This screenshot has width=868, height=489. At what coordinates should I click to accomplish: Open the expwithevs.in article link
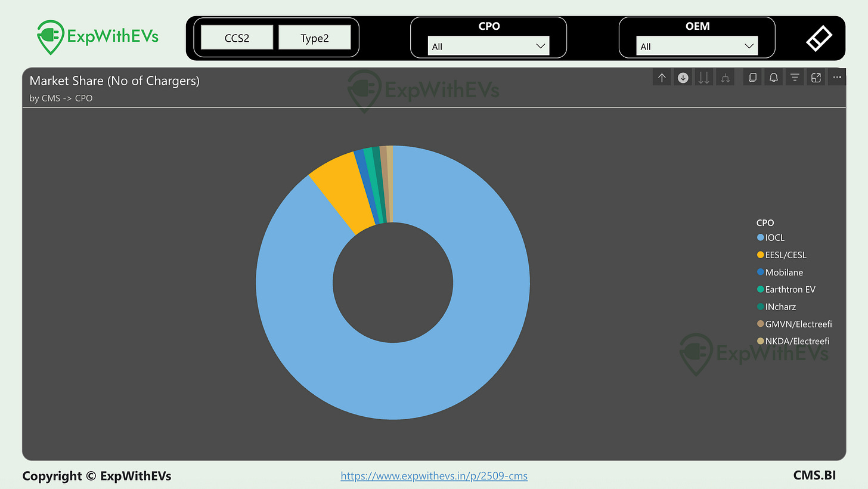click(x=434, y=476)
